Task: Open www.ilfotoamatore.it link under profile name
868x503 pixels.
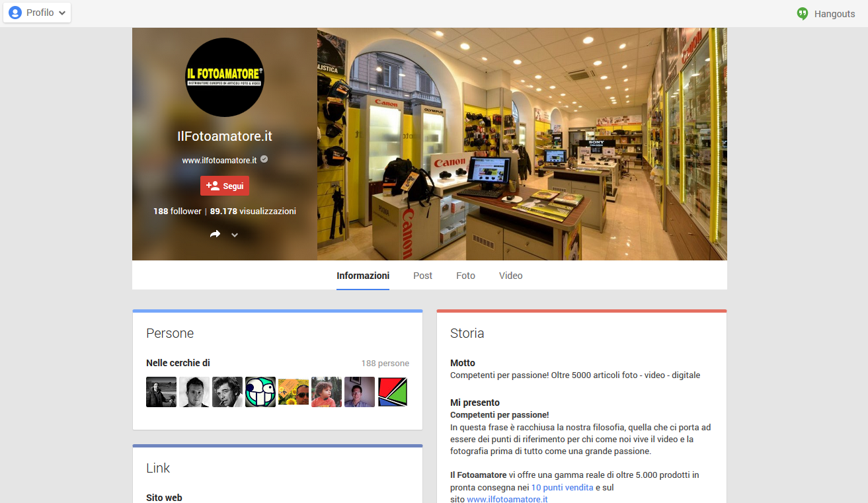Action: coord(219,160)
